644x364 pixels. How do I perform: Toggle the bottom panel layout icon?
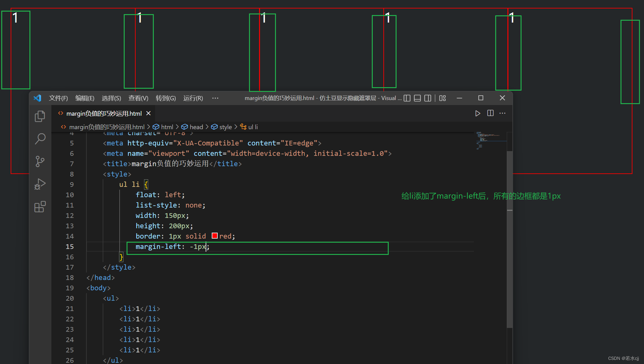pos(417,98)
